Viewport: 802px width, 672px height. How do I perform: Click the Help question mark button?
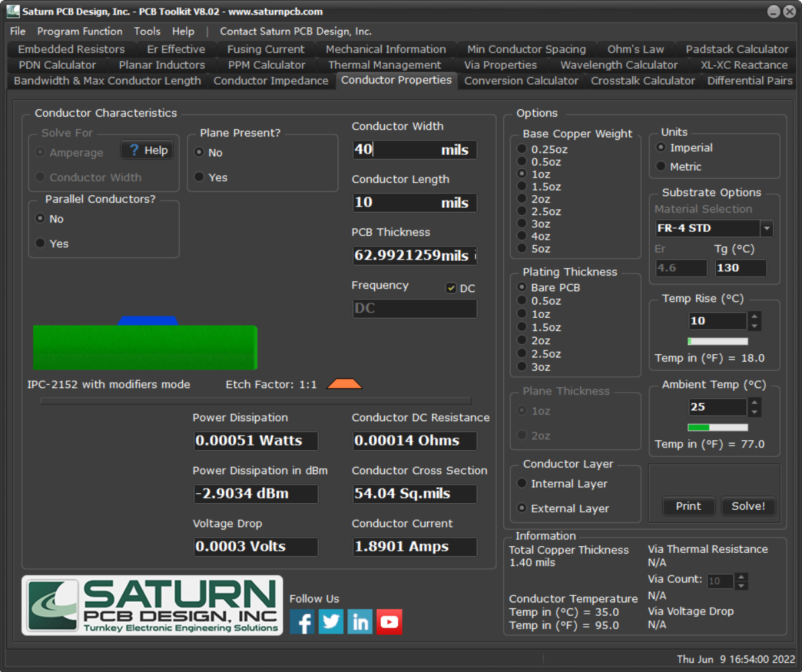(148, 150)
